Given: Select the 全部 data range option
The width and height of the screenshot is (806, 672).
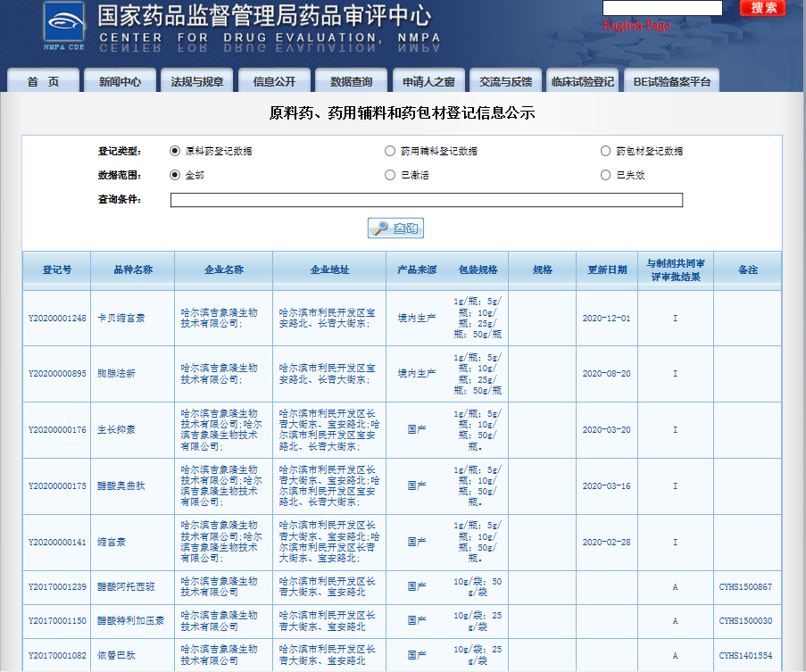Looking at the screenshot, I should tap(175, 175).
